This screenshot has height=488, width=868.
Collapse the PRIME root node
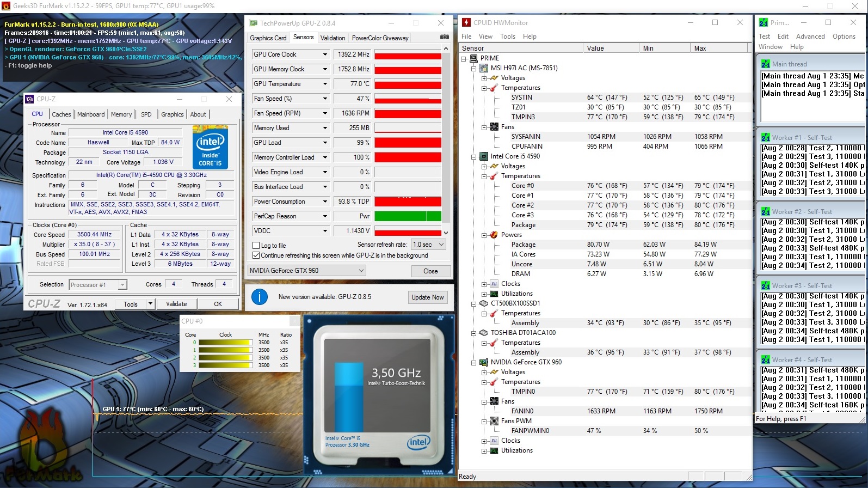pyautogui.click(x=463, y=58)
